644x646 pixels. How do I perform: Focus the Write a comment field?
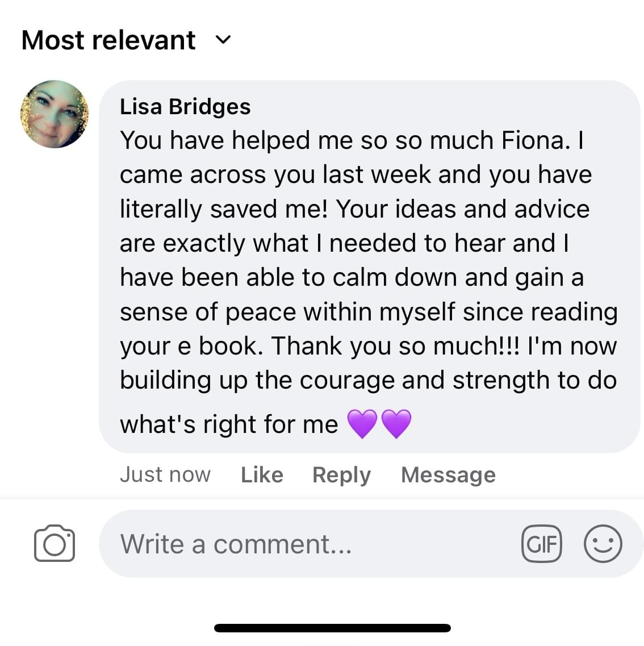[x=307, y=544]
